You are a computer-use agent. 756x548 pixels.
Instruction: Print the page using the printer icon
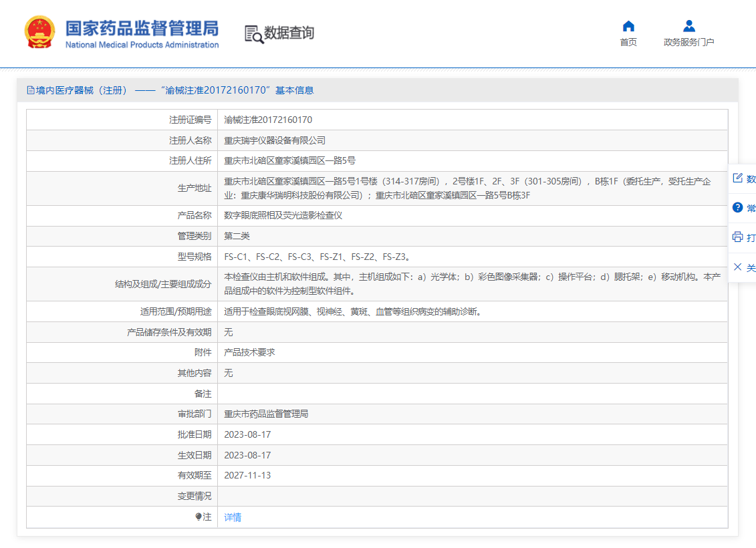tap(738, 237)
